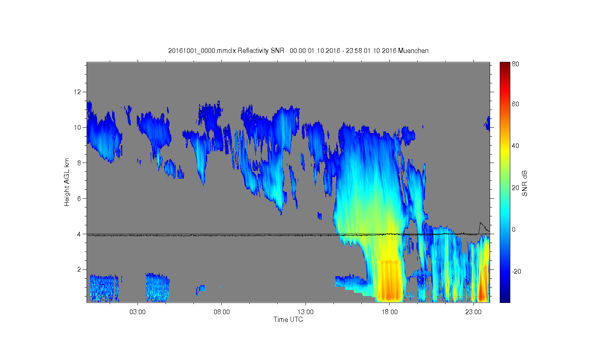The width and height of the screenshot is (607, 364).
Task: Click the colorbar value -20
Action: tap(517, 271)
